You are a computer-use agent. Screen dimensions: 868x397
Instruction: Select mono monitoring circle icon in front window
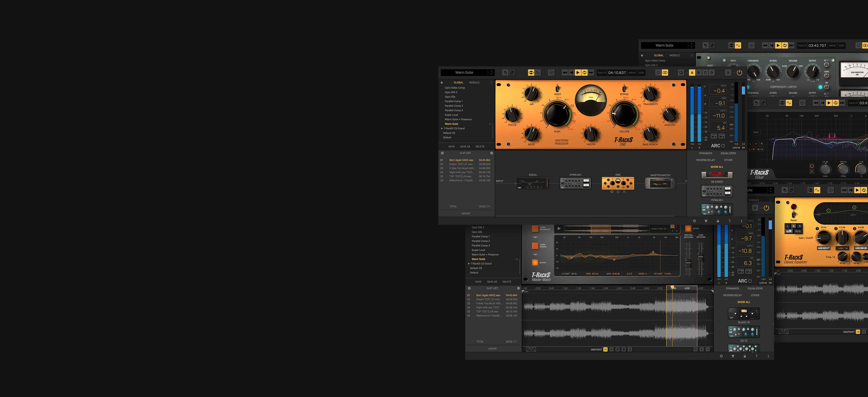(x=658, y=72)
